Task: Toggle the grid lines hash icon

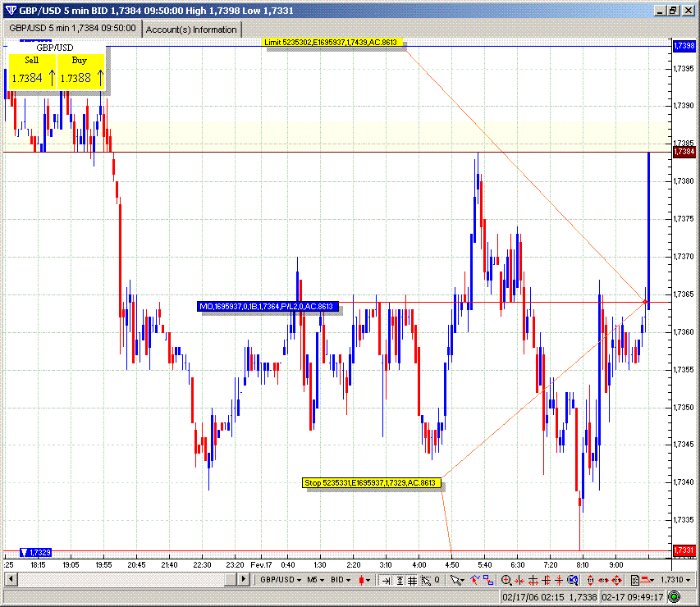Action: (412, 580)
